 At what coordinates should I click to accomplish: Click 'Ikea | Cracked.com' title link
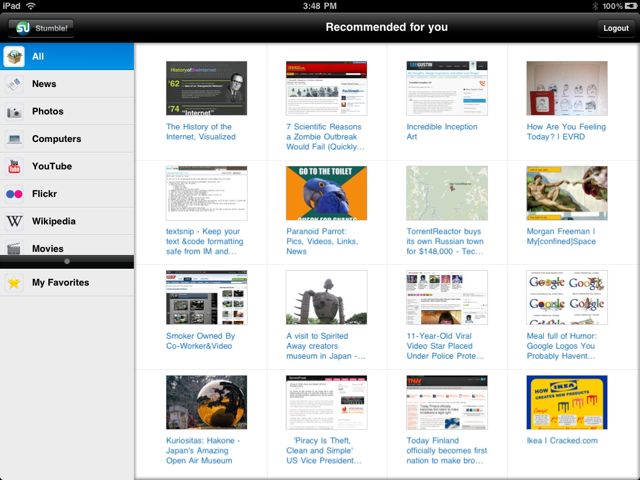point(562,441)
